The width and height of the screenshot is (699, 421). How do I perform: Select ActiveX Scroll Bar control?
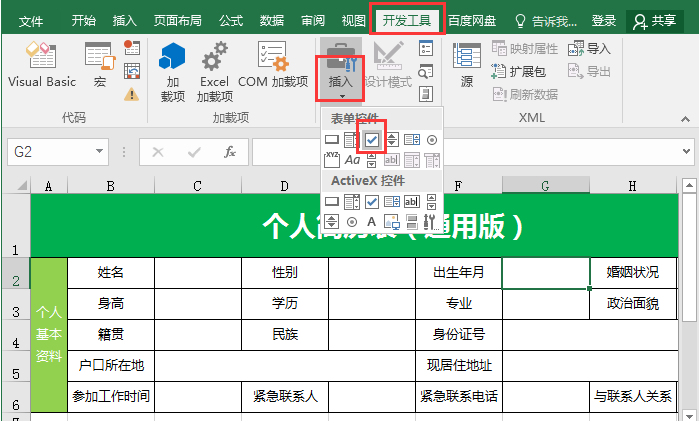pos(432,202)
